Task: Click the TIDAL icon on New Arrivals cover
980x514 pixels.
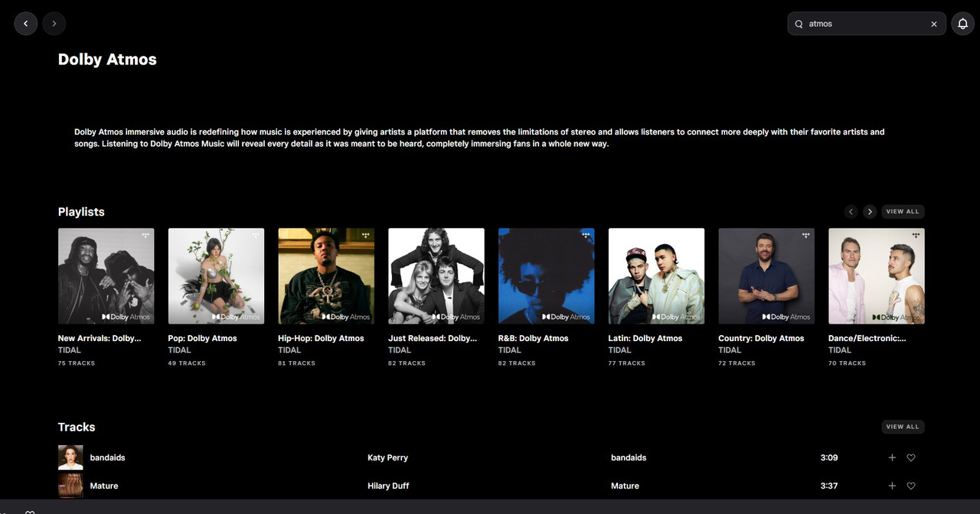Action: (x=145, y=235)
